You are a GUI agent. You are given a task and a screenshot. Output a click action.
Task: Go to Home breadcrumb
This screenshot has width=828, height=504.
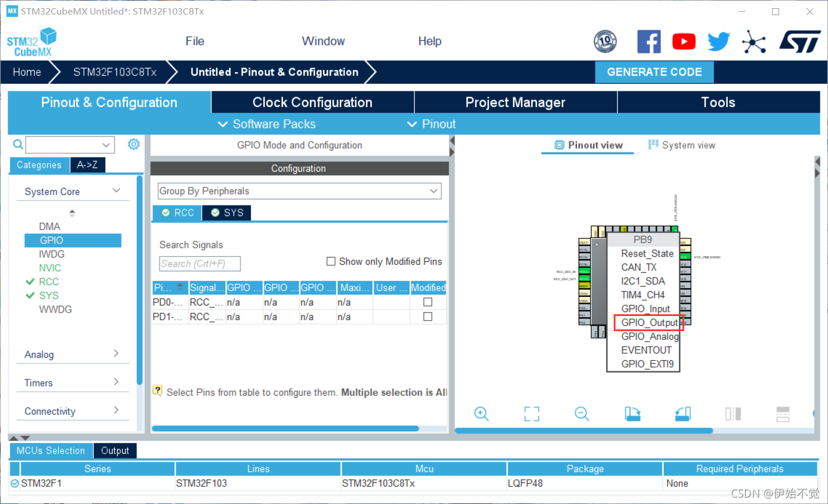click(27, 72)
